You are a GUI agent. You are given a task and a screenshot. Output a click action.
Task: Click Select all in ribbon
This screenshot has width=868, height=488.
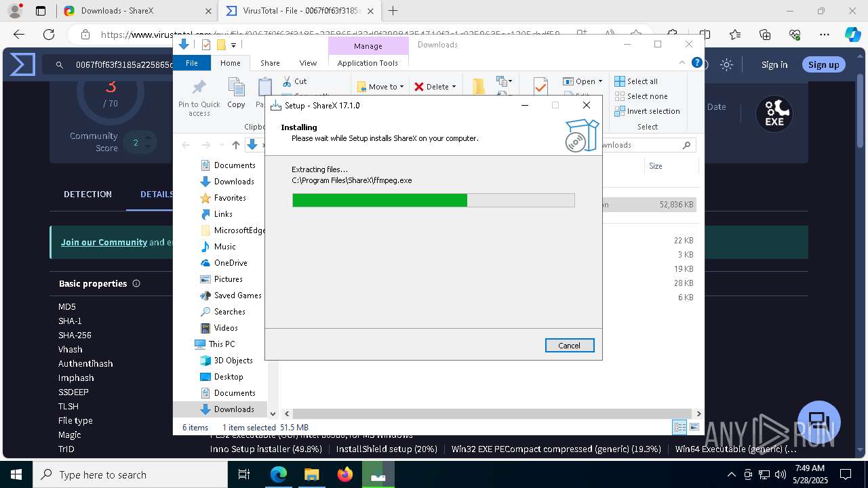(x=636, y=81)
